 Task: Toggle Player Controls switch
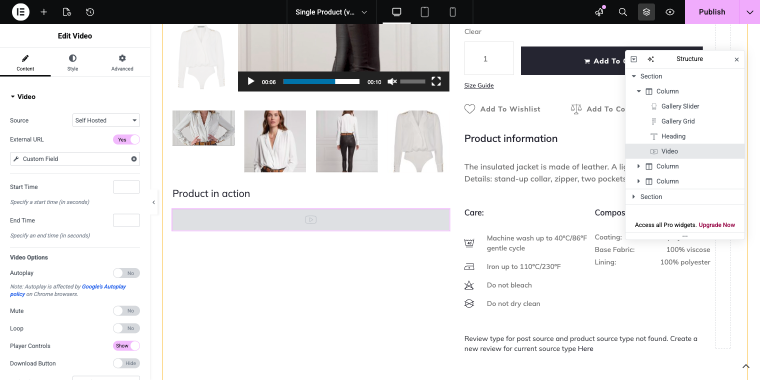click(127, 346)
